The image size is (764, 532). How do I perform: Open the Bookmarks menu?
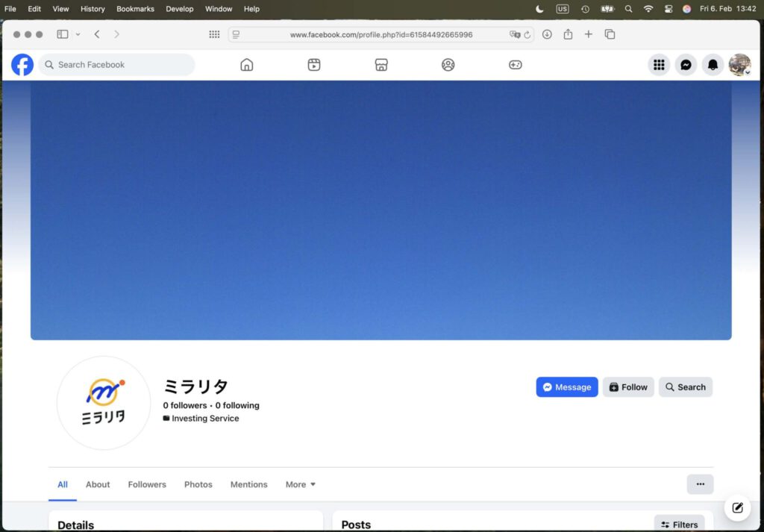[x=136, y=9]
